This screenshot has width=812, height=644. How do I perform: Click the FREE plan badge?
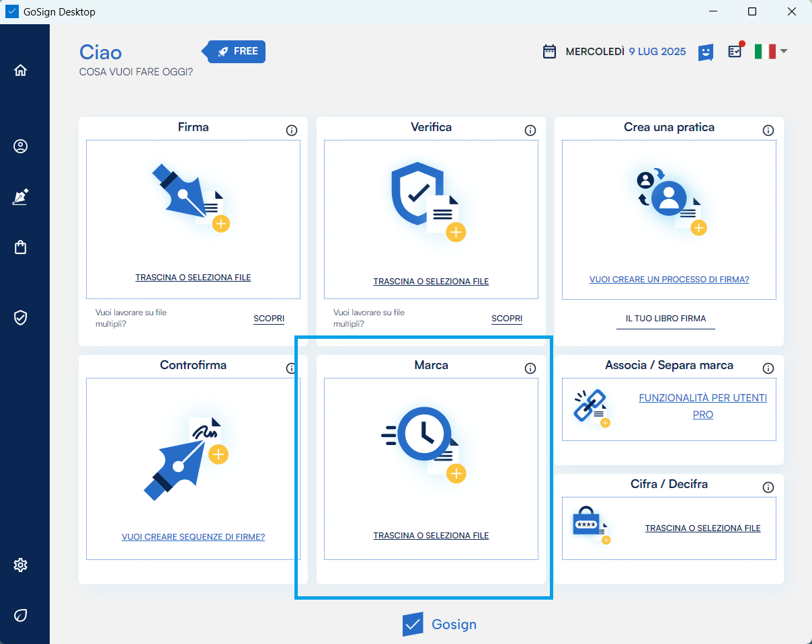(x=237, y=52)
